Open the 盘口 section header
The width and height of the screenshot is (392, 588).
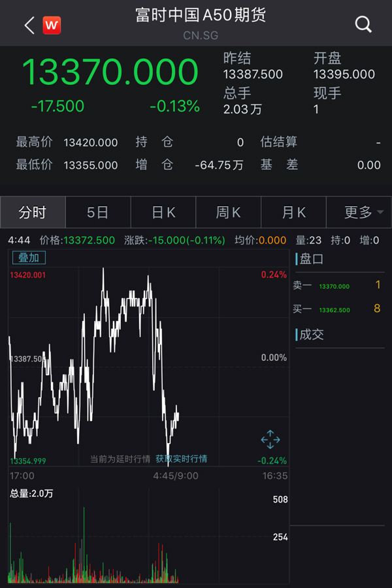(x=312, y=259)
